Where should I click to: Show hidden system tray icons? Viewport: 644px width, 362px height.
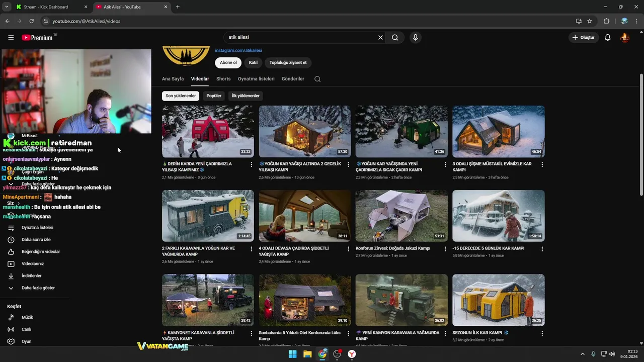pos(583,354)
